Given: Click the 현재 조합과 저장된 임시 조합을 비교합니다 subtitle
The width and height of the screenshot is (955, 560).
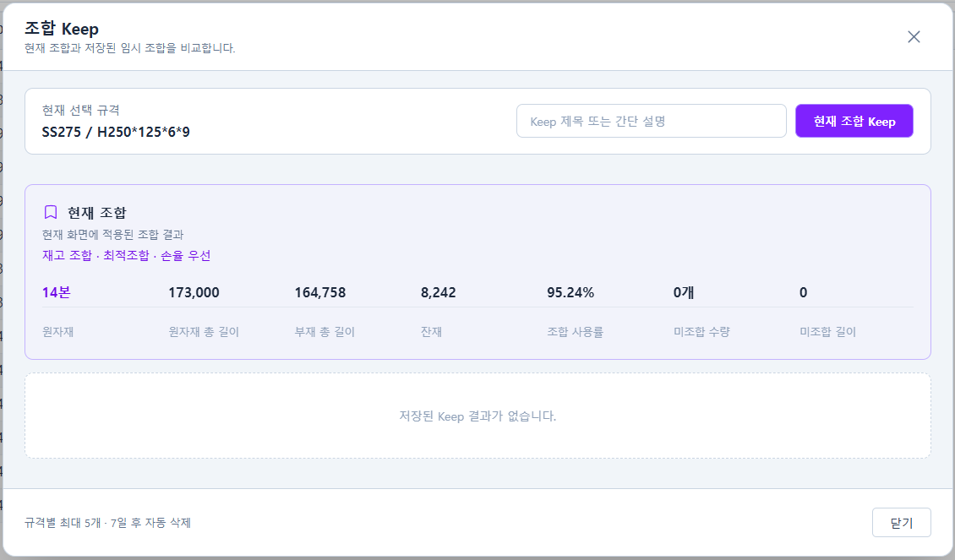Looking at the screenshot, I should pos(130,47).
